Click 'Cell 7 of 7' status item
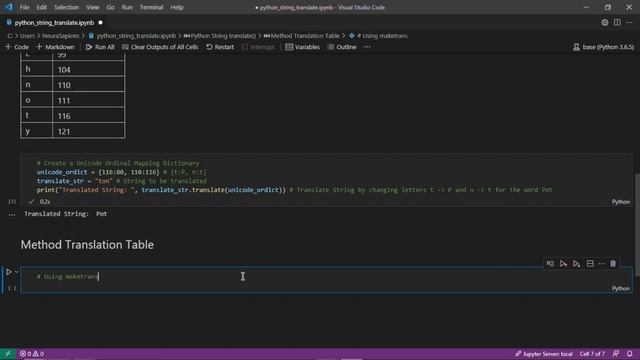Viewport: 640px width, 360px height. (x=592, y=354)
